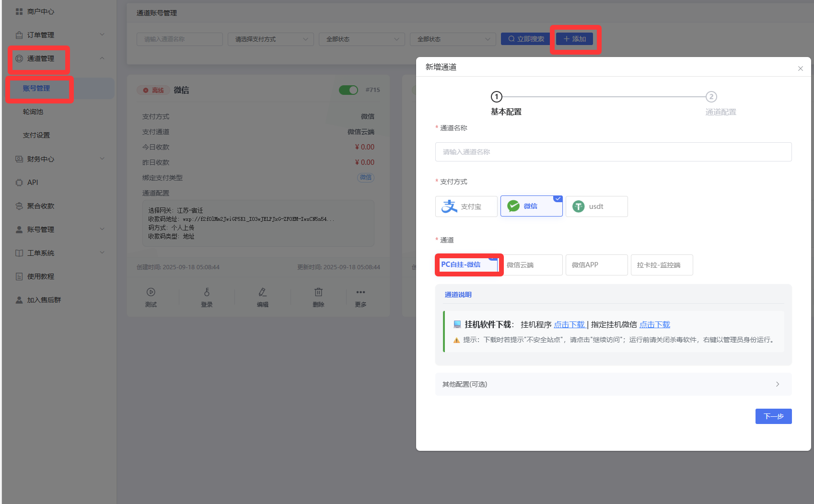814x504 pixels.
Task: Open the 更多 three-dots menu
Action: (360, 292)
